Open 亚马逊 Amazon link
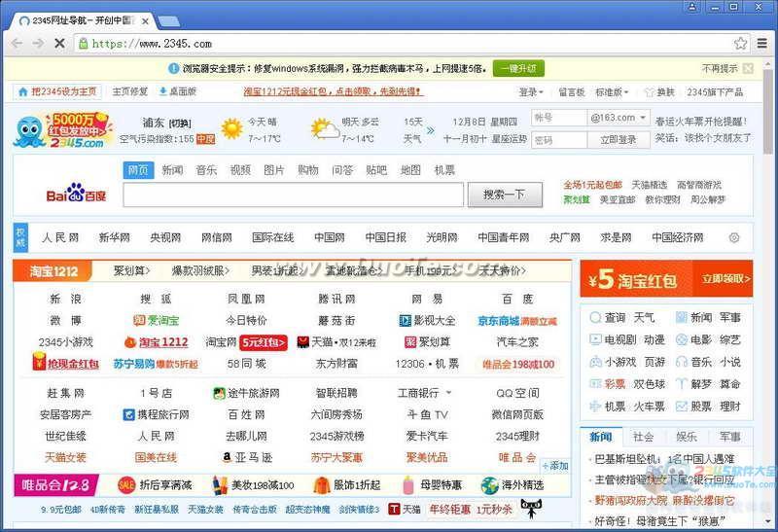Screen dimensions: 778x532 coord(247,457)
